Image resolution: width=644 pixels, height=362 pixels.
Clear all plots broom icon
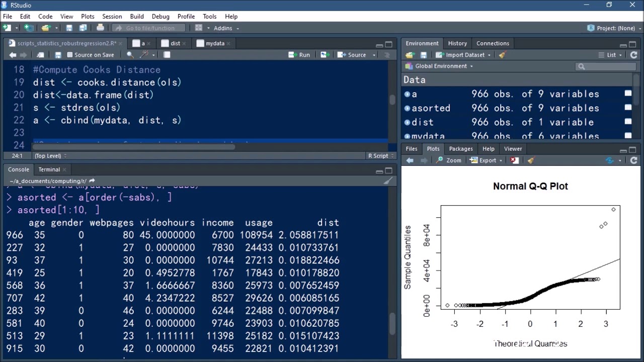click(x=531, y=160)
